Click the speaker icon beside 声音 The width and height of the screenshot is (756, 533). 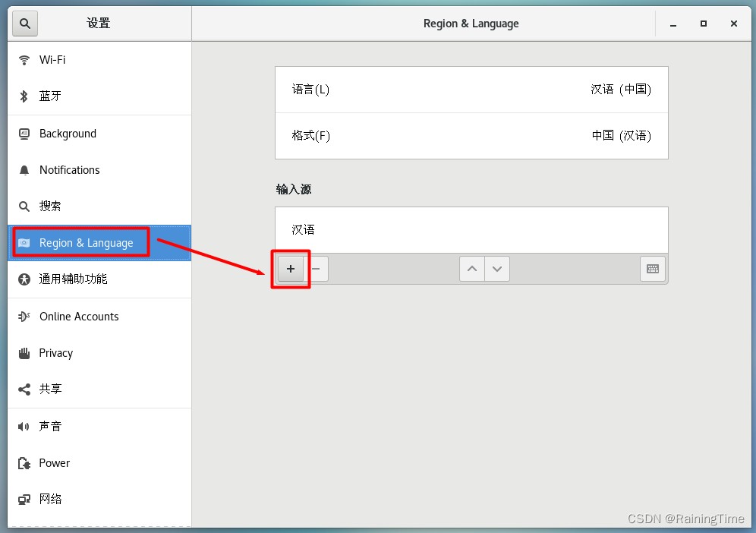pos(24,427)
